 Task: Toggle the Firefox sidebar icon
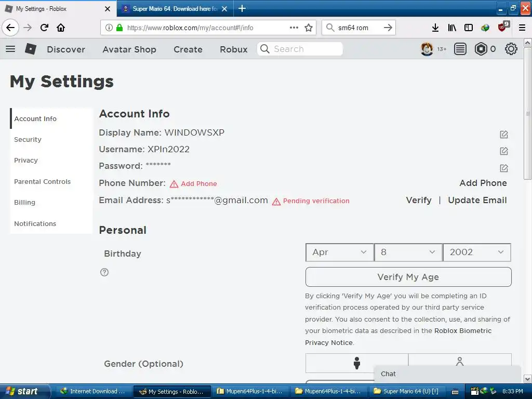click(x=469, y=28)
